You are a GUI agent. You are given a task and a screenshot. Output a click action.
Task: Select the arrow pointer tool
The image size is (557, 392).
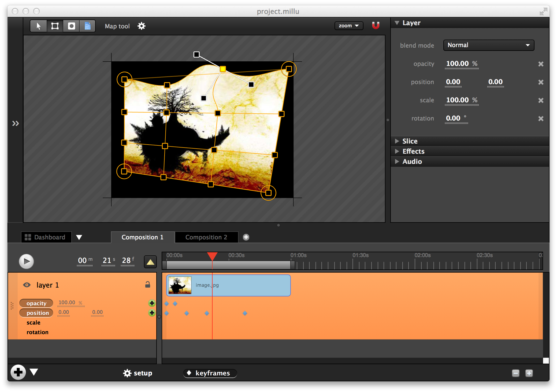(x=38, y=26)
